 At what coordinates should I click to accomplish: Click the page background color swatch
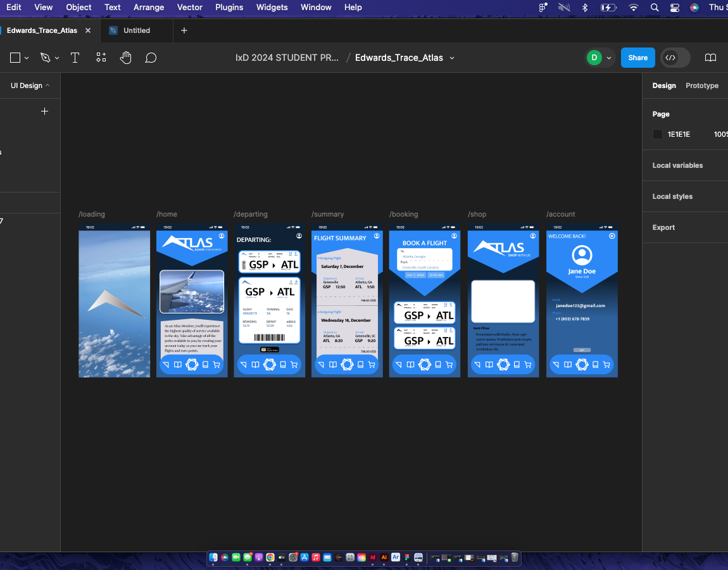click(658, 134)
